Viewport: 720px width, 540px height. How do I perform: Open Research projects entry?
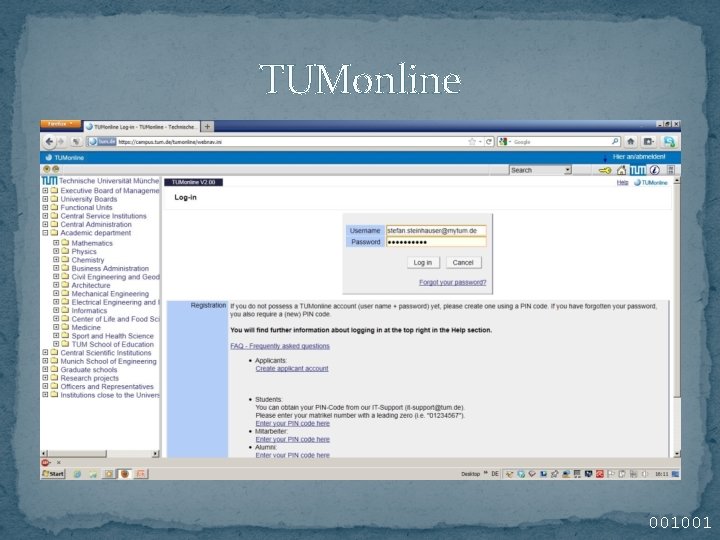pos(90,378)
